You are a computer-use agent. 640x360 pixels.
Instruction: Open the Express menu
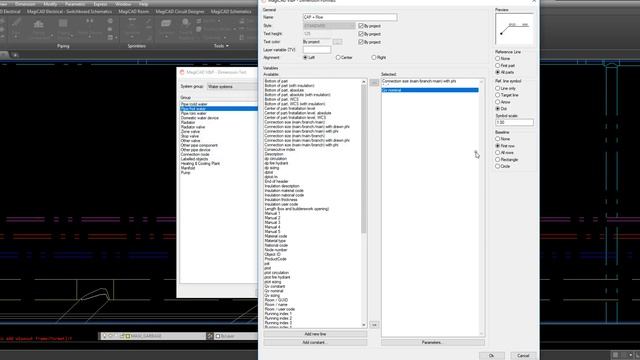100,4
